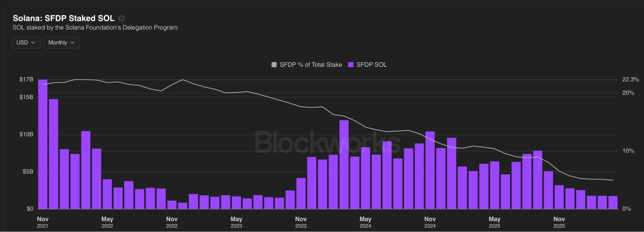
Task: Click the purple SFDP SOL legend swatch
Action: tap(351, 65)
